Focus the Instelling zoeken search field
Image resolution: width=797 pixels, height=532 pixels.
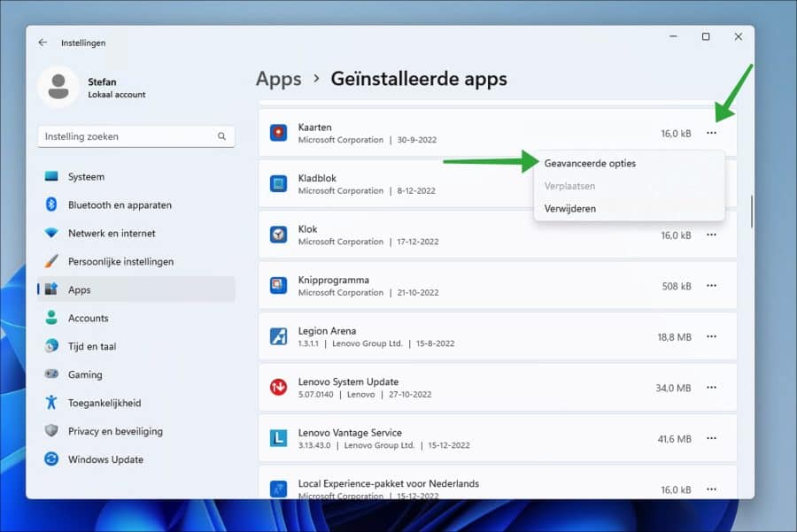coord(136,136)
